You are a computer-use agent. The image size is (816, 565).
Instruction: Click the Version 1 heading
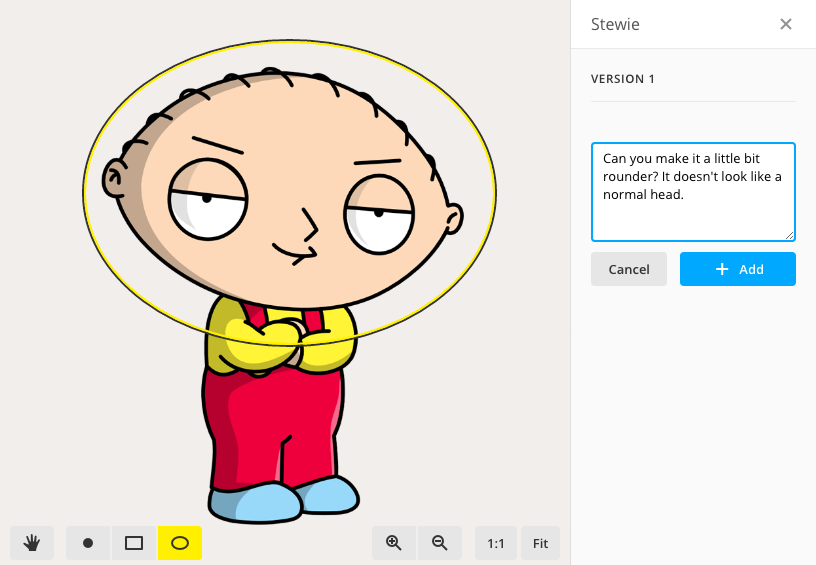tap(622, 79)
